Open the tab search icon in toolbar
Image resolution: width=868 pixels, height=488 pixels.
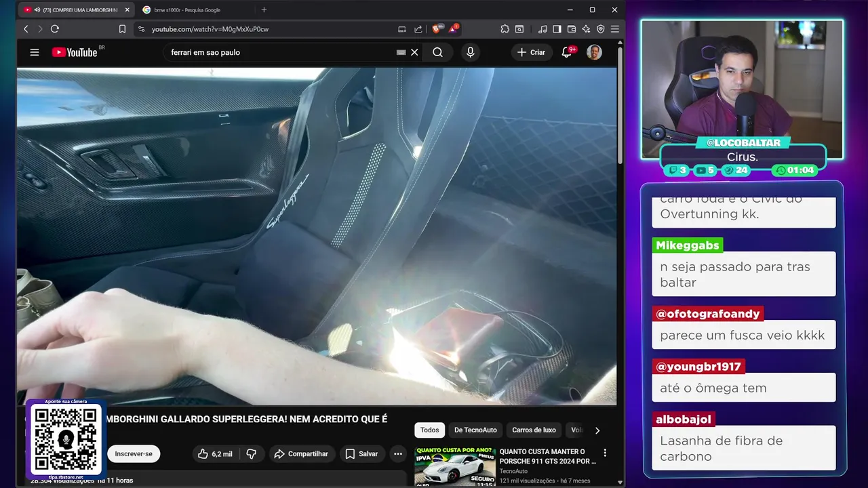click(519, 29)
